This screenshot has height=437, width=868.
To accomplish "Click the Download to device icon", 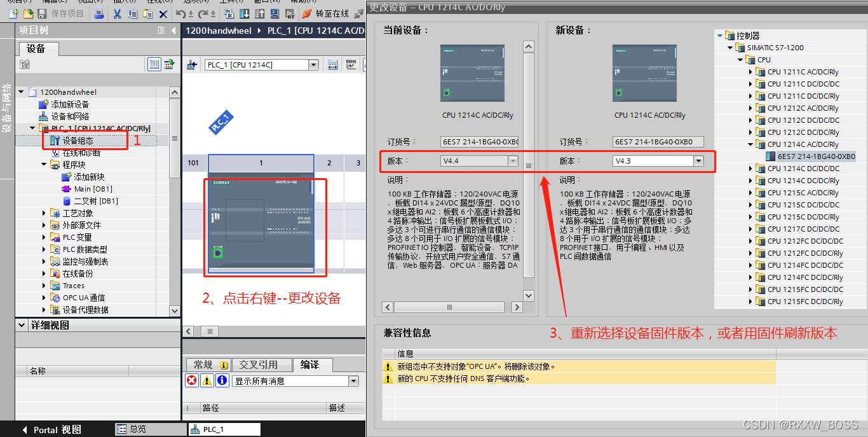I will coord(245,13).
